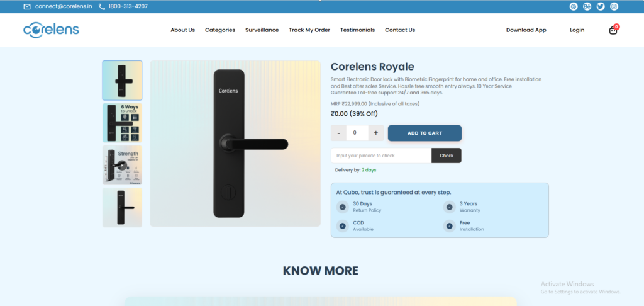
Task: Open the Twitter social icon
Action: coord(601,6)
